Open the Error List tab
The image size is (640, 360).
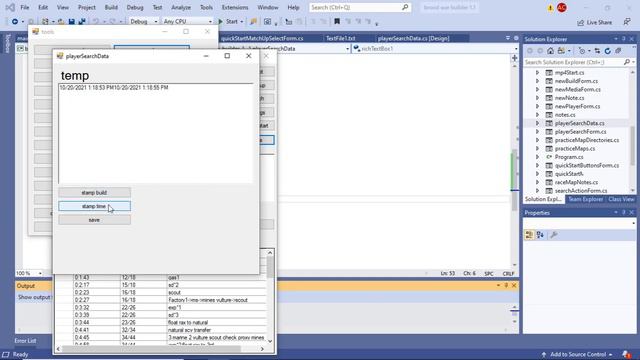[25, 341]
